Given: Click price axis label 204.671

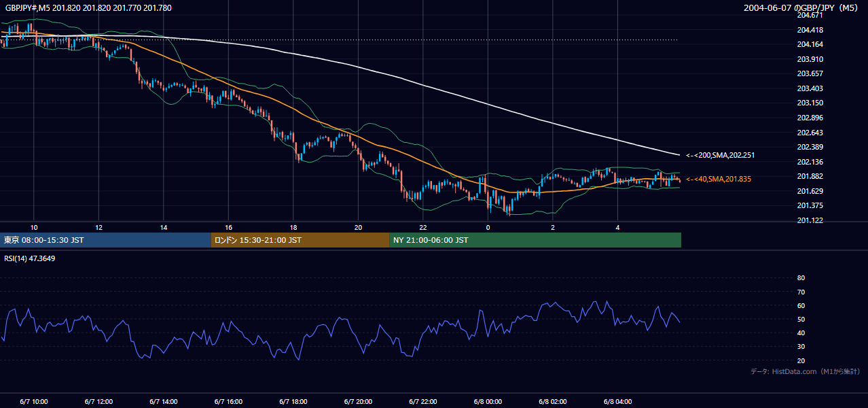Looking at the screenshot, I should click(x=810, y=15).
